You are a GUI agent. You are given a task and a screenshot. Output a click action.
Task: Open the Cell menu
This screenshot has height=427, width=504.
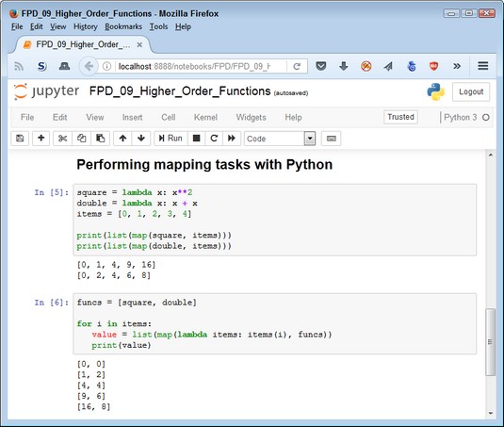pyautogui.click(x=169, y=118)
